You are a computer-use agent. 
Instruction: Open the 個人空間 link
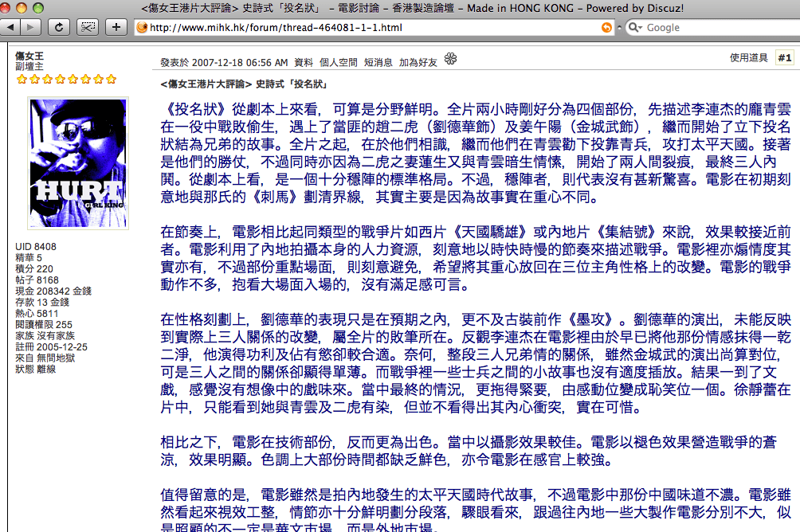pos(339,62)
